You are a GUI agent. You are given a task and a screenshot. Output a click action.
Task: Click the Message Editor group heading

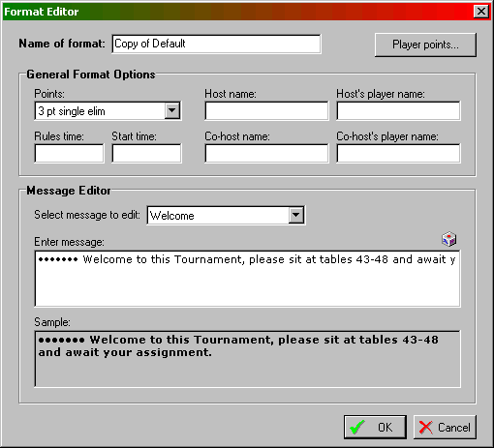click(x=69, y=191)
